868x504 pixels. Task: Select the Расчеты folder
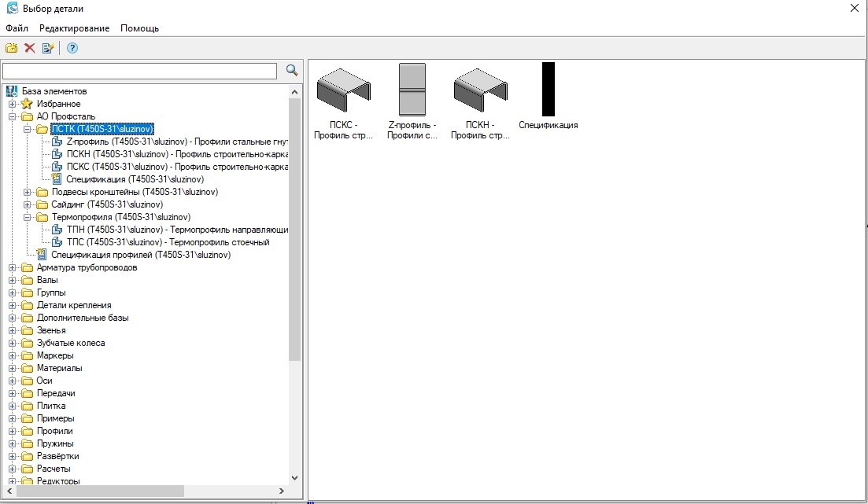(x=54, y=469)
